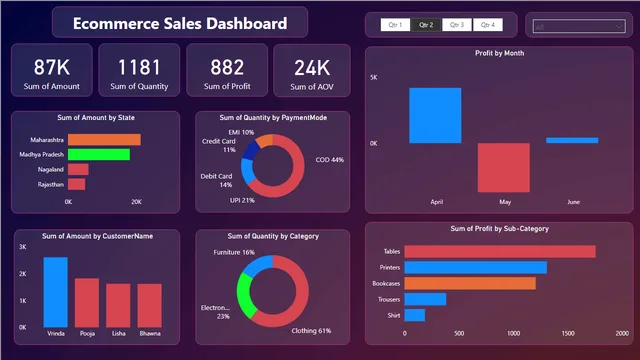Click the Sum of Quantity 1181 card
This screenshot has height=360, width=640.
(139, 70)
